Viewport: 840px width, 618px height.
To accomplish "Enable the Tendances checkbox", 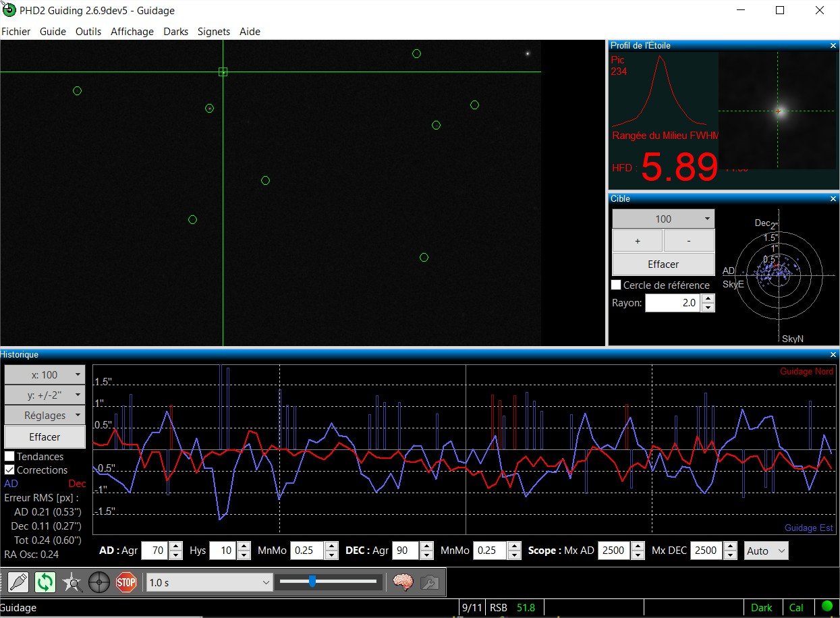I will click(9, 457).
